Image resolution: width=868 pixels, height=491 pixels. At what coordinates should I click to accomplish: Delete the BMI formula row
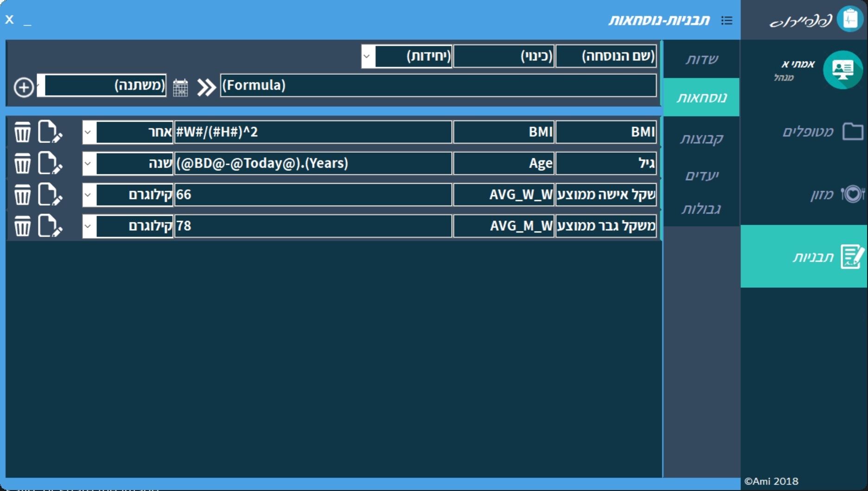pos(22,132)
